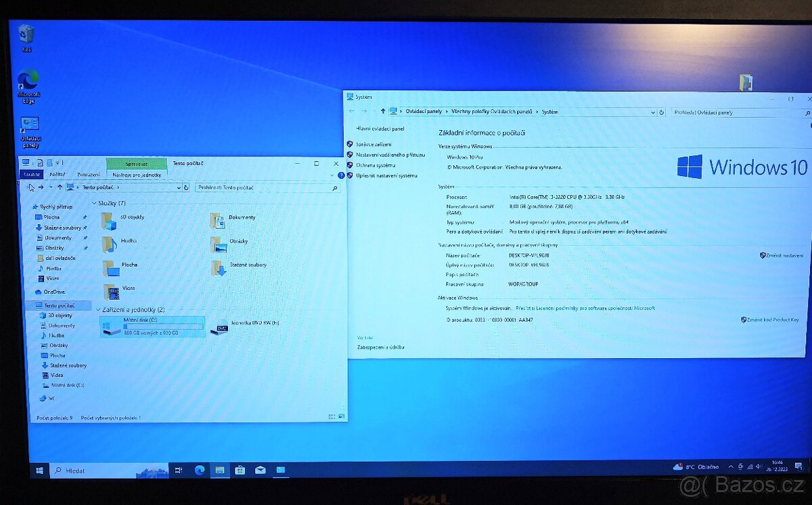Collapse the Složky (7) group
The image size is (812, 505).
click(x=94, y=203)
